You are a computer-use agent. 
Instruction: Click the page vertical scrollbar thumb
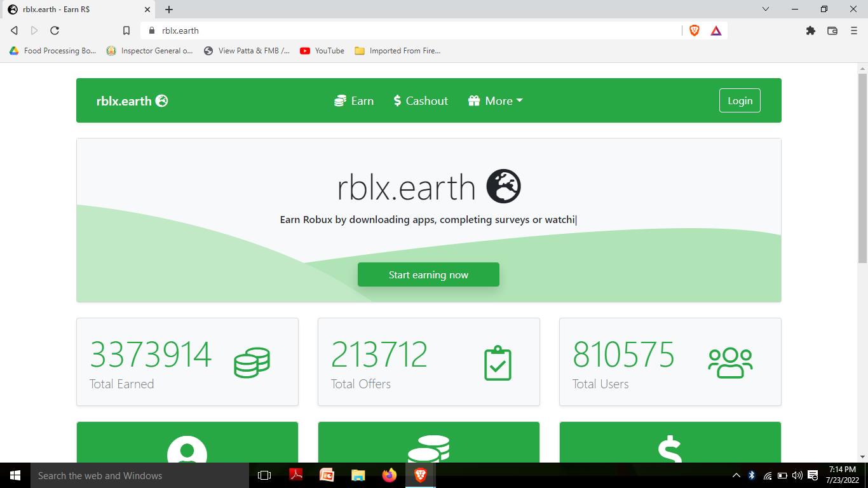tap(862, 168)
